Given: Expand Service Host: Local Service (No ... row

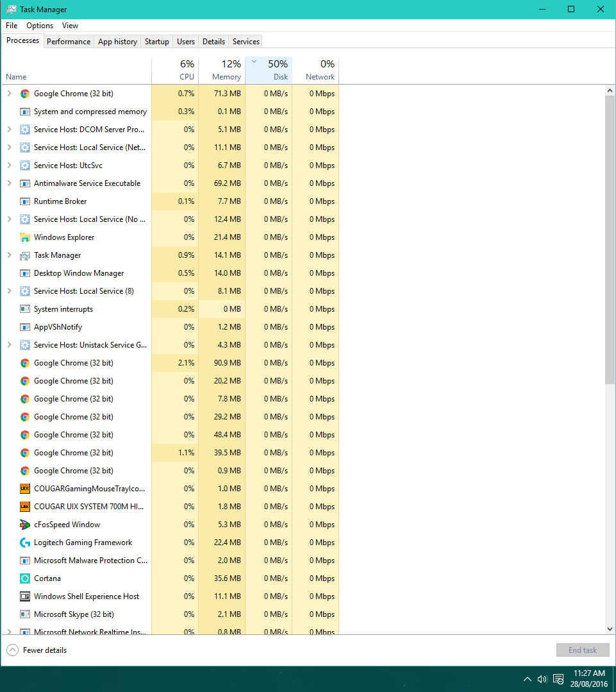Looking at the screenshot, I should pyautogui.click(x=9, y=219).
